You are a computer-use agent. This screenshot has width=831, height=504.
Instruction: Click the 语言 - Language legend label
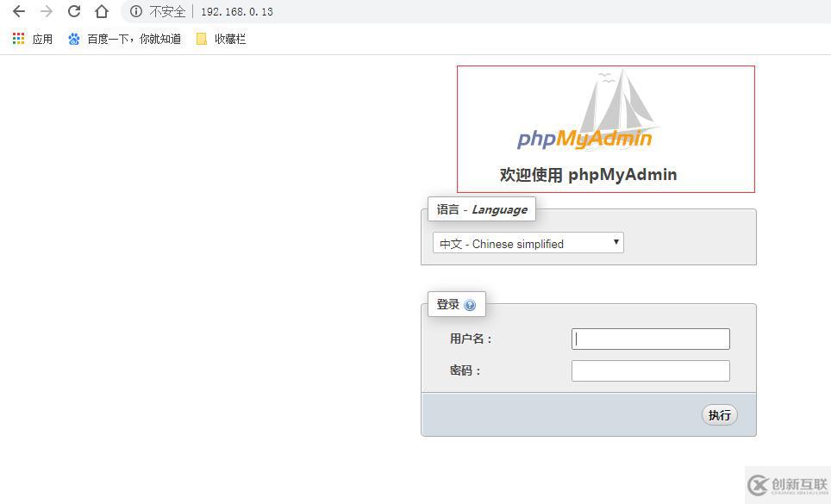click(x=482, y=209)
